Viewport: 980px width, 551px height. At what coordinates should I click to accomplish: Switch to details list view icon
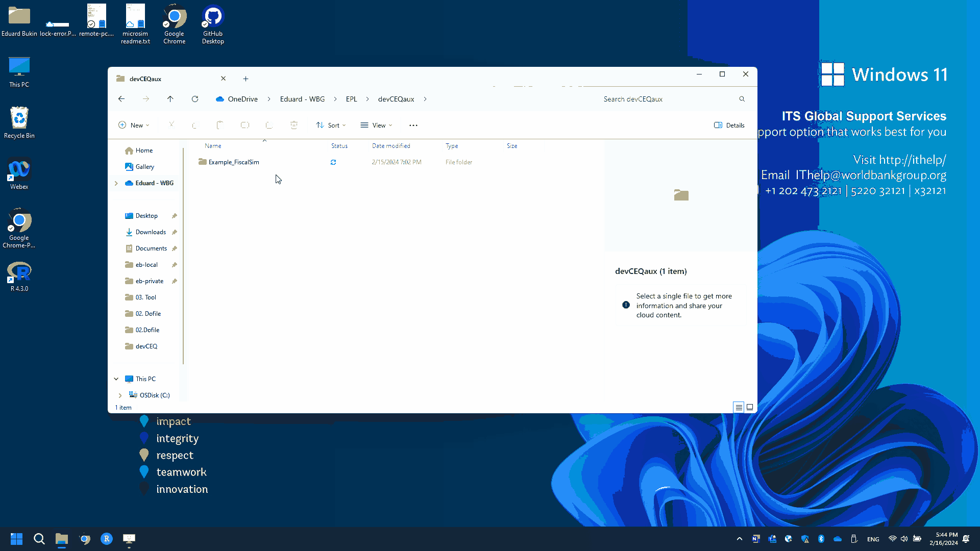tap(739, 407)
